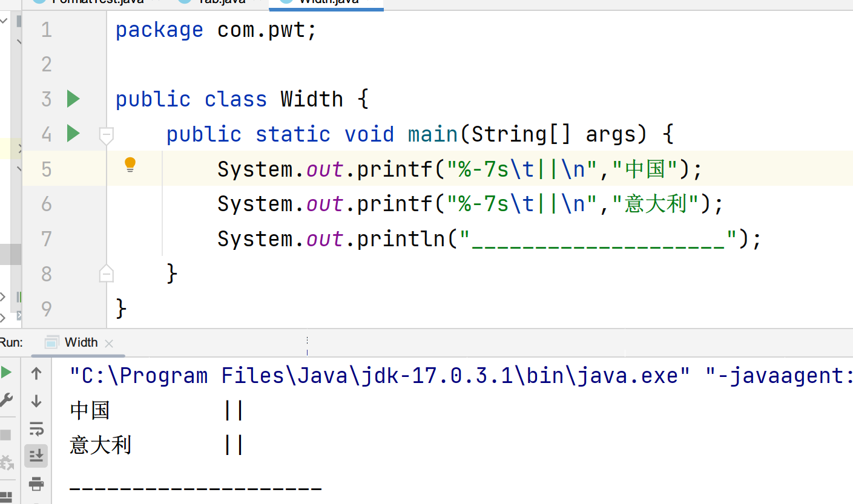Click the println call on line 7
Image resolution: width=853 pixels, height=504 pixels.
(401, 239)
